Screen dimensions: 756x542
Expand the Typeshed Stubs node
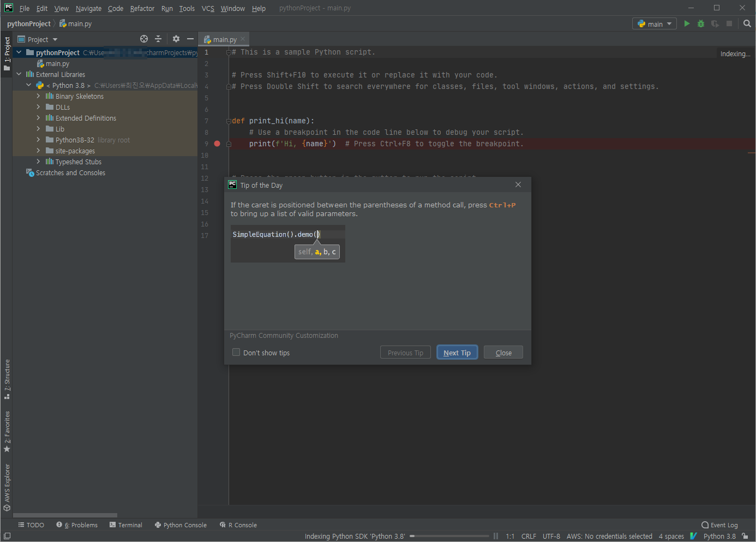click(x=38, y=162)
